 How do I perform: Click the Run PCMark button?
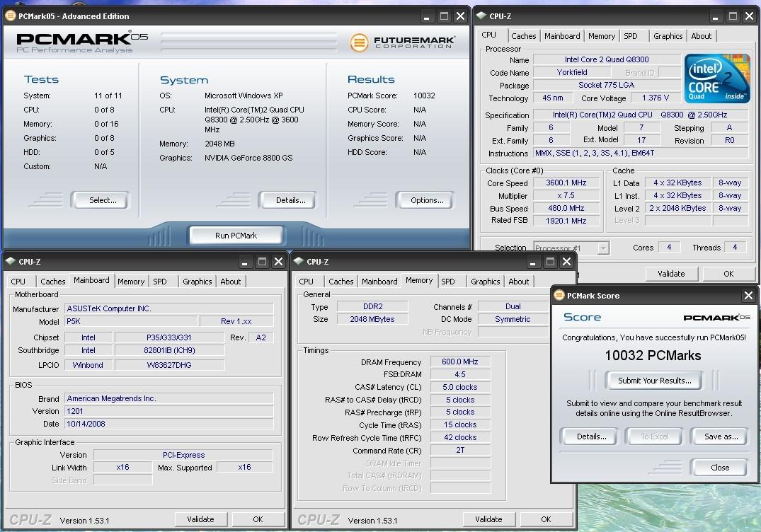tap(236, 236)
